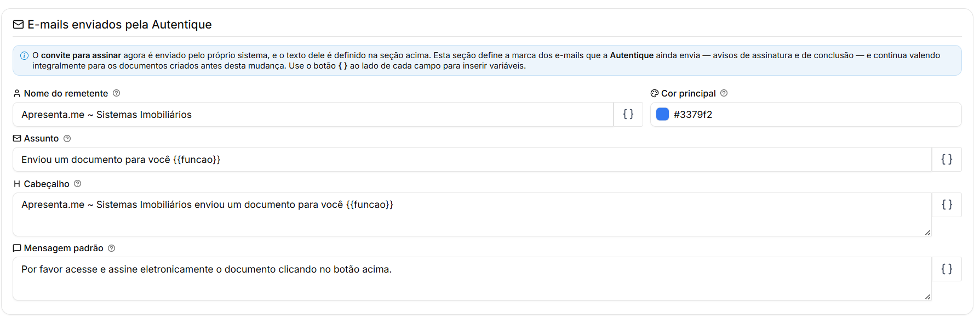980x317 pixels.
Task: Click the "Cabeçalho" label
Action: click(x=47, y=184)
